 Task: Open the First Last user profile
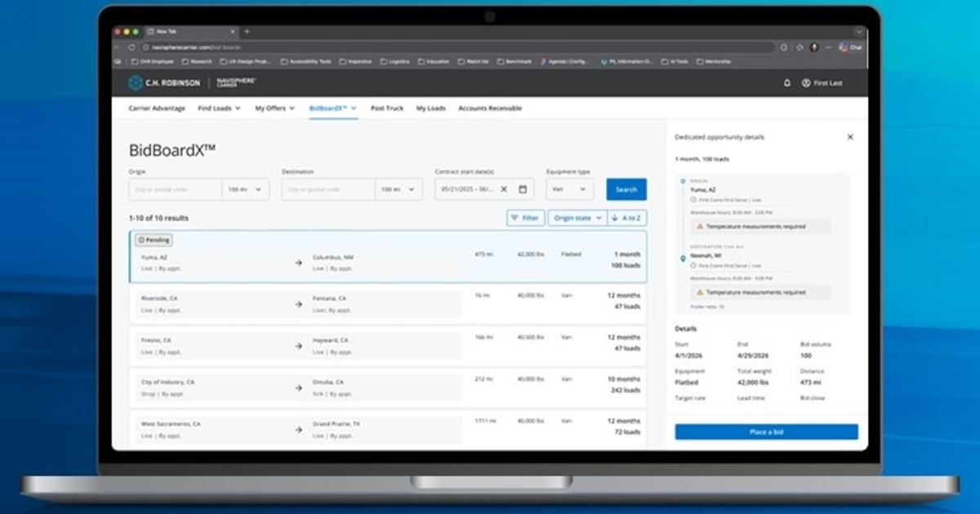click(x=822, y=83)
